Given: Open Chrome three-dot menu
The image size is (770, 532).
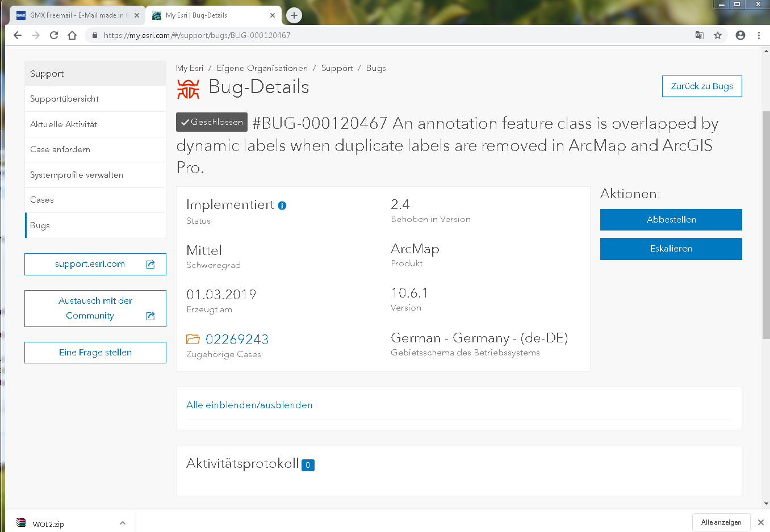Looking at the screenshot, I should pyautogui.click(x=759, y=35).
